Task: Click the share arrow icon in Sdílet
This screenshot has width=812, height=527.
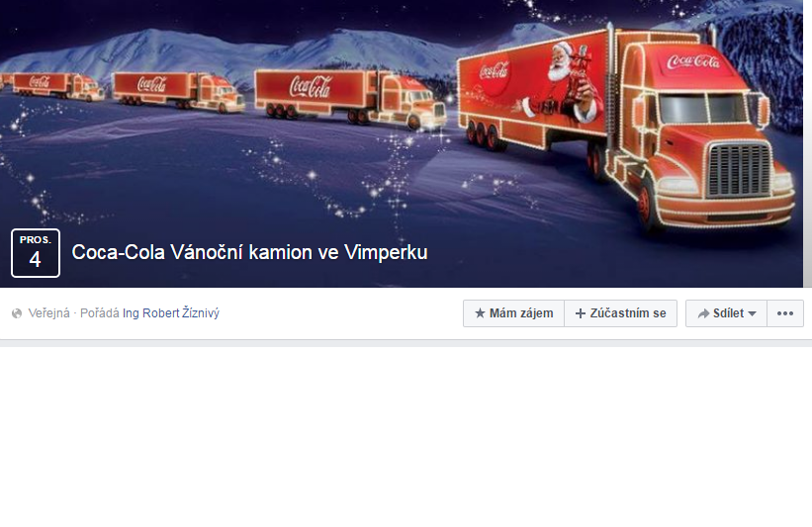Action: 703,313
